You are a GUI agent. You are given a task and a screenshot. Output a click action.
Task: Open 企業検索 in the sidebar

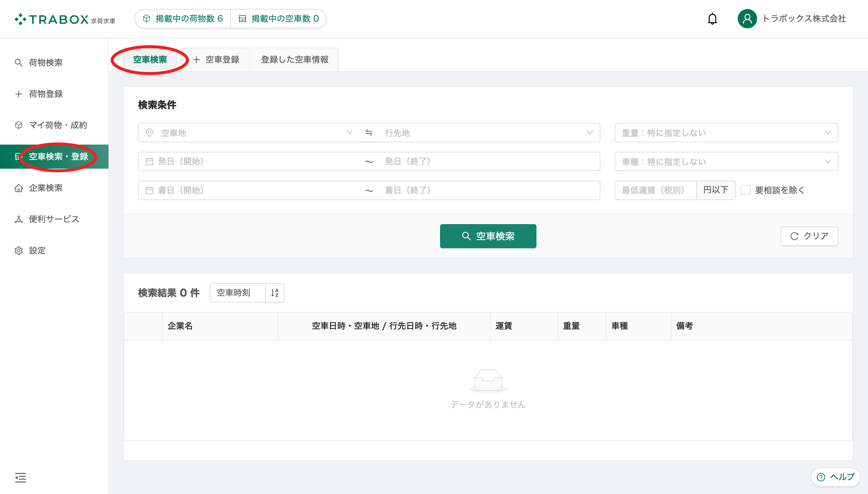pos(54,188)
